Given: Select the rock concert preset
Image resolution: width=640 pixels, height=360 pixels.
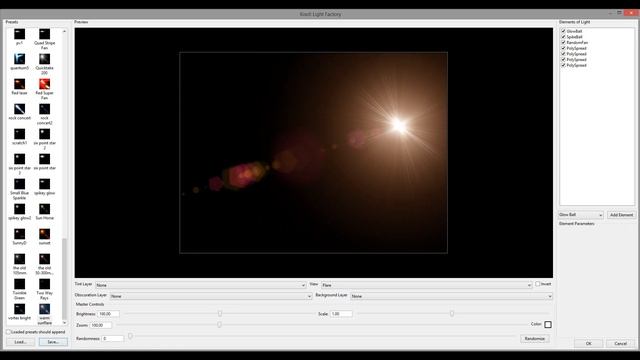Looking at the screenshot, I should click(x=19, y=109).
